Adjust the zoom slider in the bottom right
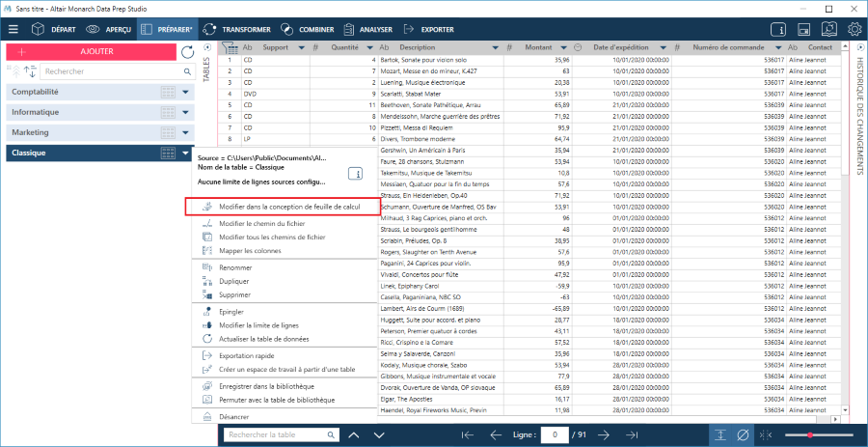Image resolution: width=868 pixels, height=447 pixels. pos(810,434)
